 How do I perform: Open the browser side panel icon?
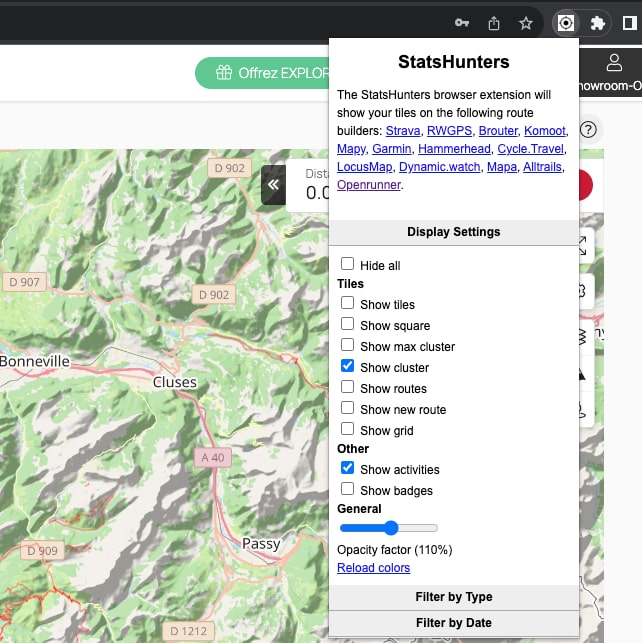(630, 23)
